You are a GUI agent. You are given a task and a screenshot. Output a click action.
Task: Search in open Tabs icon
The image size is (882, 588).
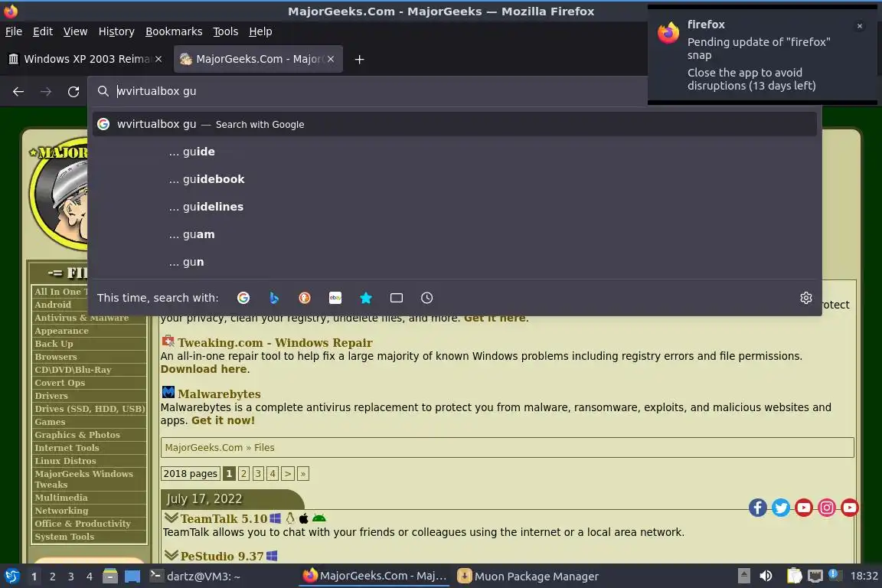[x=397, y=298]
